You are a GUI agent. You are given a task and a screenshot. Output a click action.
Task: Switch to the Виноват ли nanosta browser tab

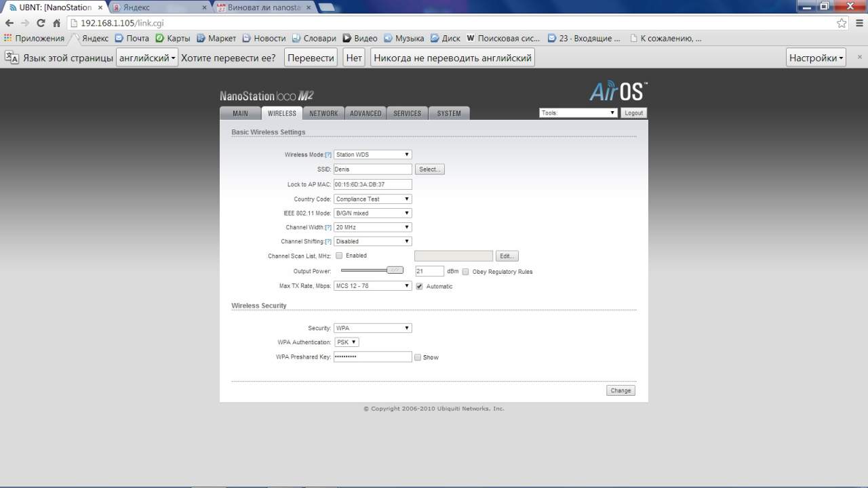[x=264, y=7]
